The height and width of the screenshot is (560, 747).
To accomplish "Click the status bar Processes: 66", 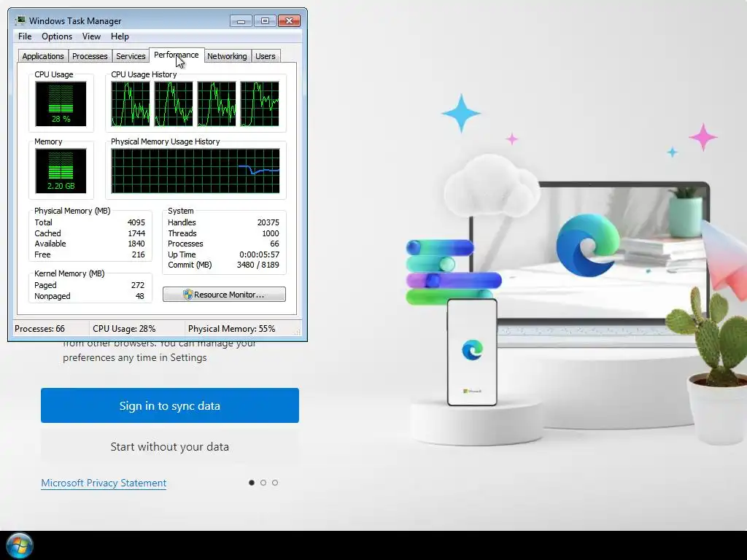I will [x=39, y=329].
